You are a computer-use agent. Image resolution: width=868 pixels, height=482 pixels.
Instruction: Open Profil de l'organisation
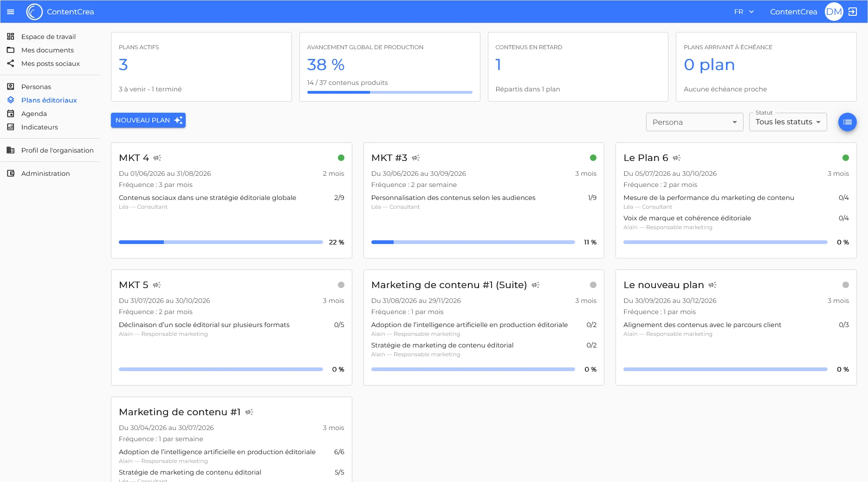[x=58, y=150]
